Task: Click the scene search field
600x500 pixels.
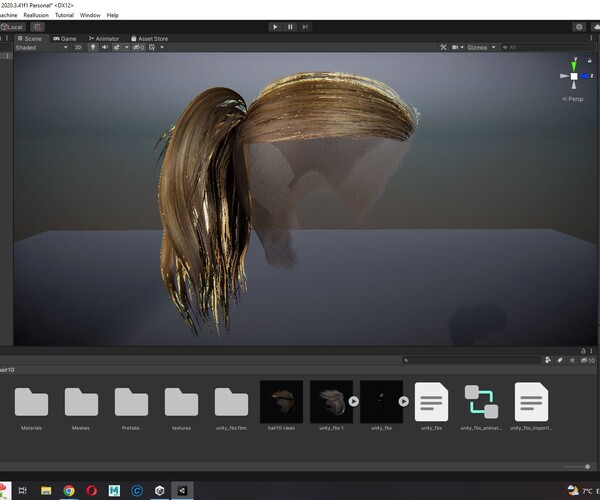Action: point(548,47)
